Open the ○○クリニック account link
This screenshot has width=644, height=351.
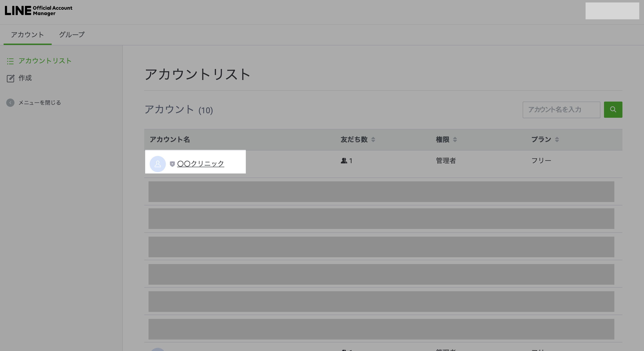[x=200, y=164]
